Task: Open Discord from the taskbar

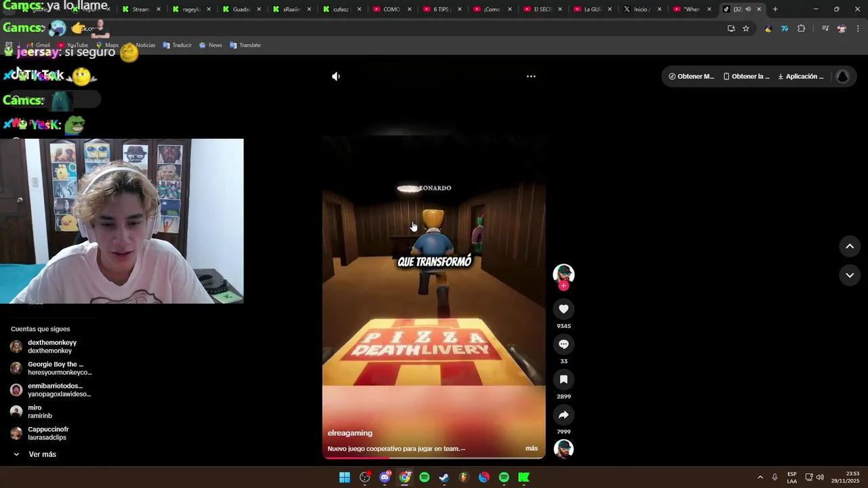Action: click(x=384, y=478)
